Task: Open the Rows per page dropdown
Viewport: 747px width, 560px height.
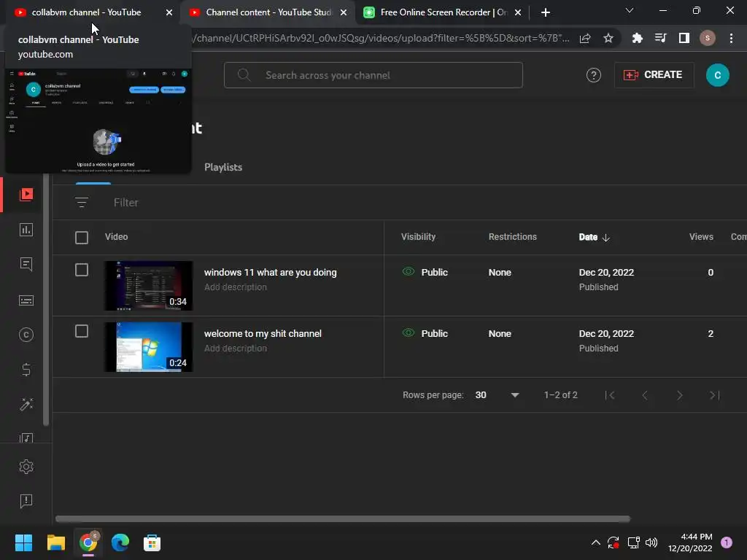Action: coord(497,395)
